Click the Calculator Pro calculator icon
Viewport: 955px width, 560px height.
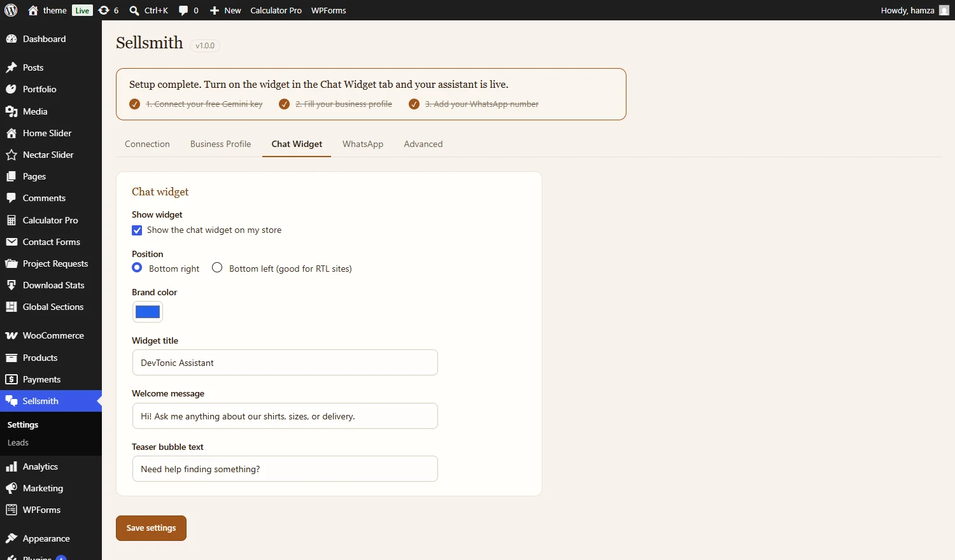(11, 220)
